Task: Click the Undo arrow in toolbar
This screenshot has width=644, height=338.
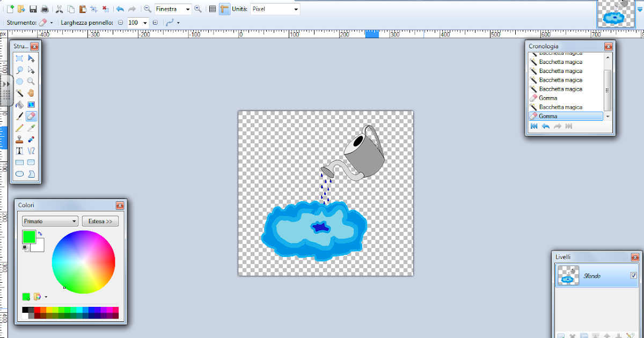Action: pos(120,9)
